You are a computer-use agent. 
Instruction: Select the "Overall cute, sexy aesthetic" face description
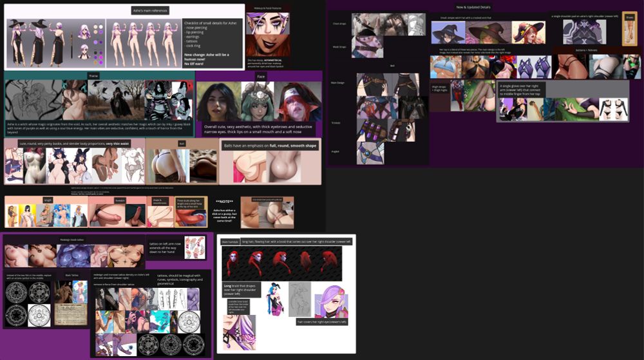(259, 129)
